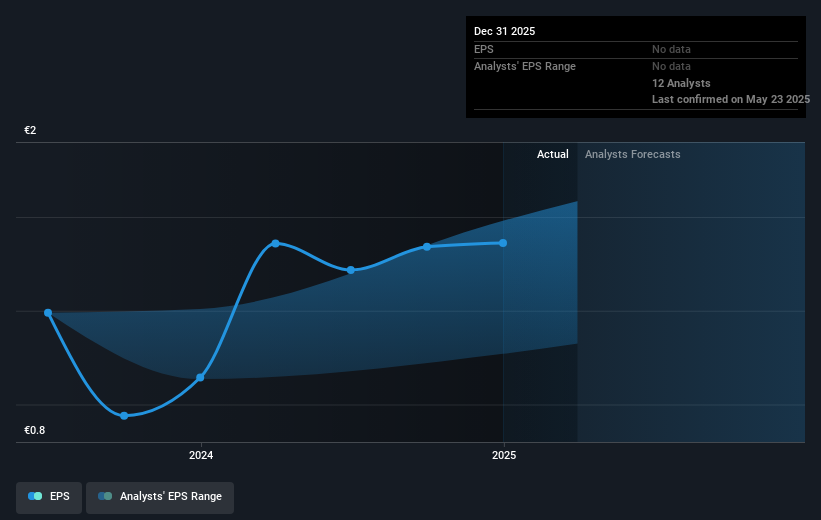Click the Dec 31 2025 tooltip date
Screen dimensions: 821x520
click(504, 31)
